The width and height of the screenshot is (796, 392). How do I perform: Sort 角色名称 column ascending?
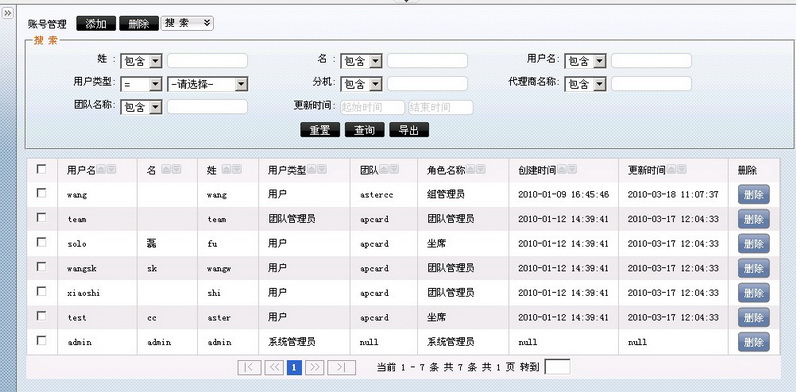471,170
